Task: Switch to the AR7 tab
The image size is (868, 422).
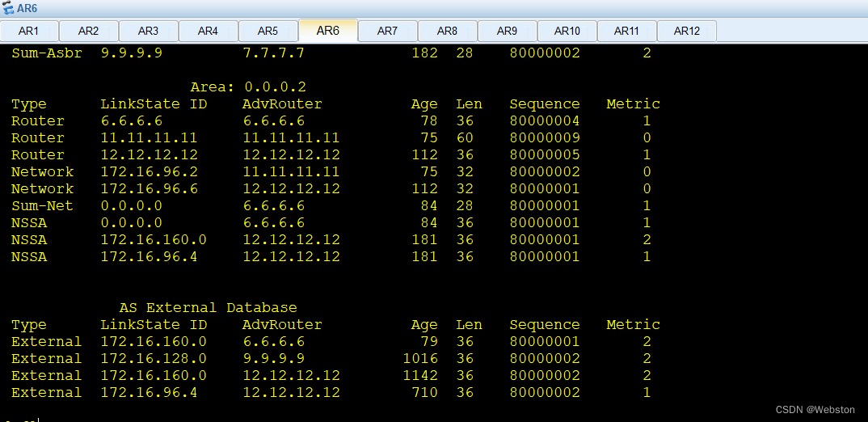Action: point(387,31)
